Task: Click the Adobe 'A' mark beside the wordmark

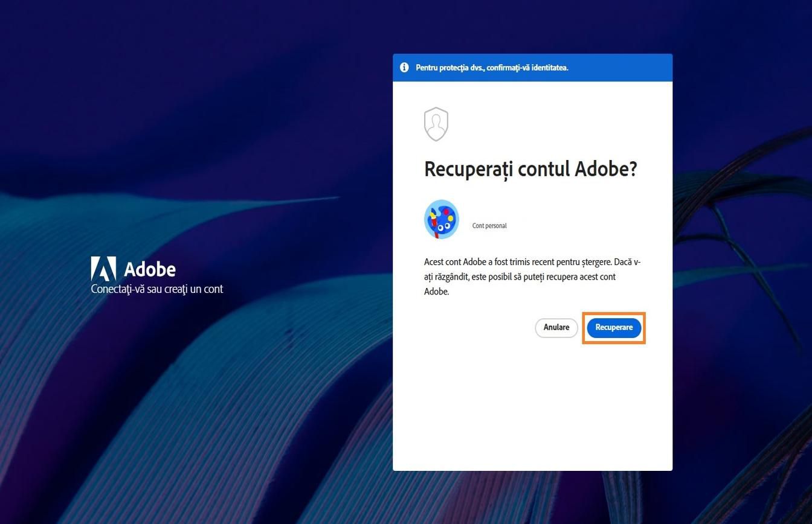Action: coord(104,269)
